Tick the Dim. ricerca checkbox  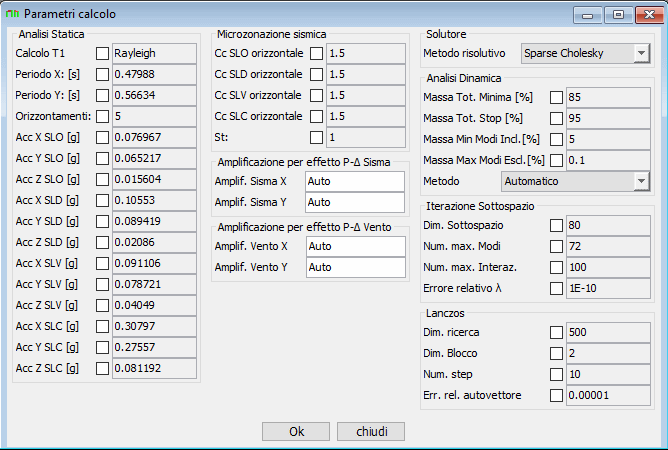(x=556, y=332)
